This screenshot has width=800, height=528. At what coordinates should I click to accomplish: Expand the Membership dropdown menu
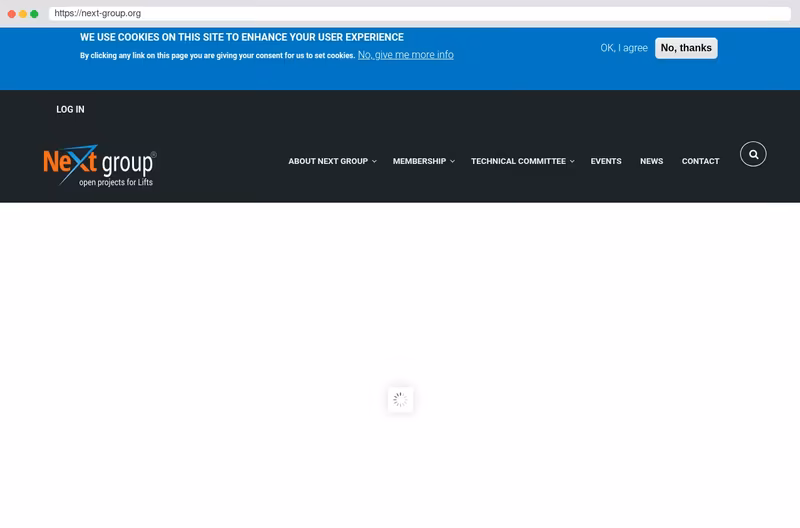(x=423, y=161)
